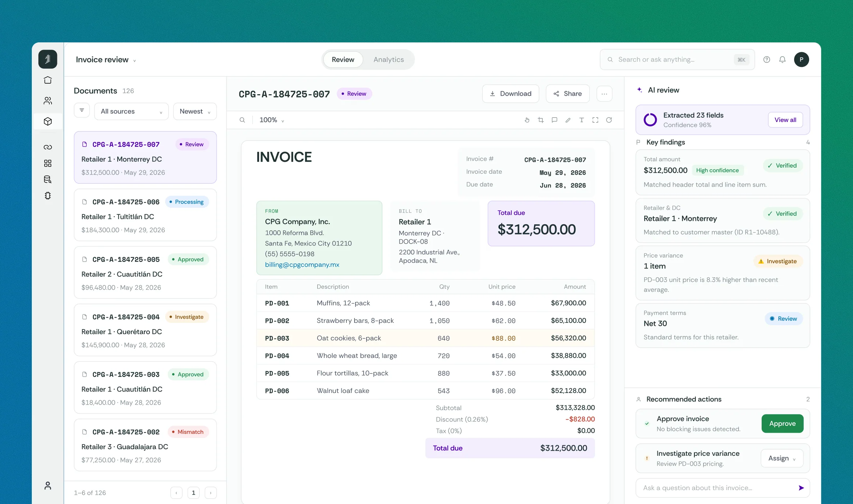Open the Invoice review title dropdown
Viewport: 853px width, 504px height.
click(106, 60)
